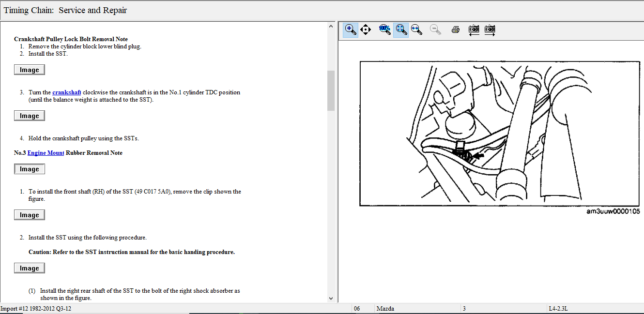644x314 pixels.
Task: Click Image button below handling caution
Action: coord(30,269)
